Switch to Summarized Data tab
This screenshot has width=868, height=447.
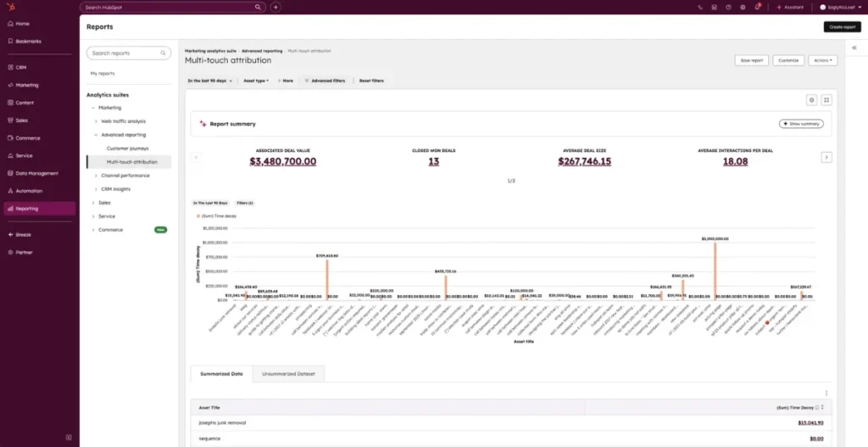(x=221, y=374)
